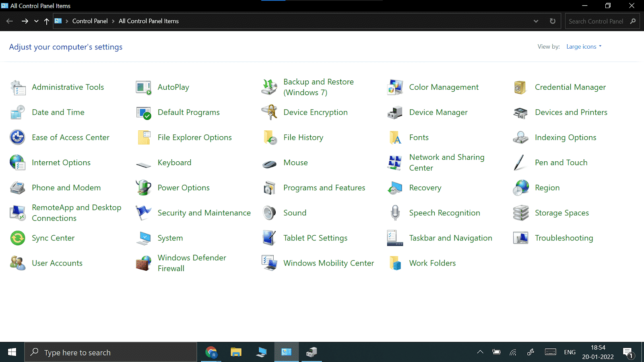Open Taskbar and Navigation link

pyautogui.click(x=451, y=238)
